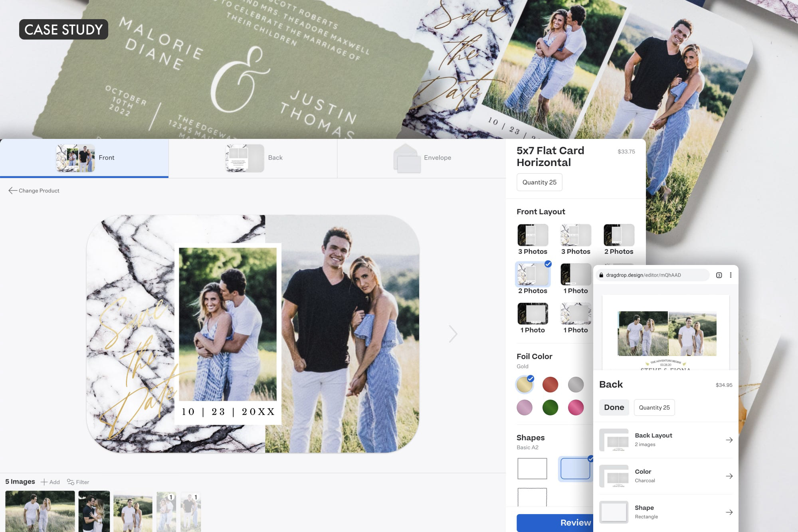Click the Add images button

click(50, 482)
